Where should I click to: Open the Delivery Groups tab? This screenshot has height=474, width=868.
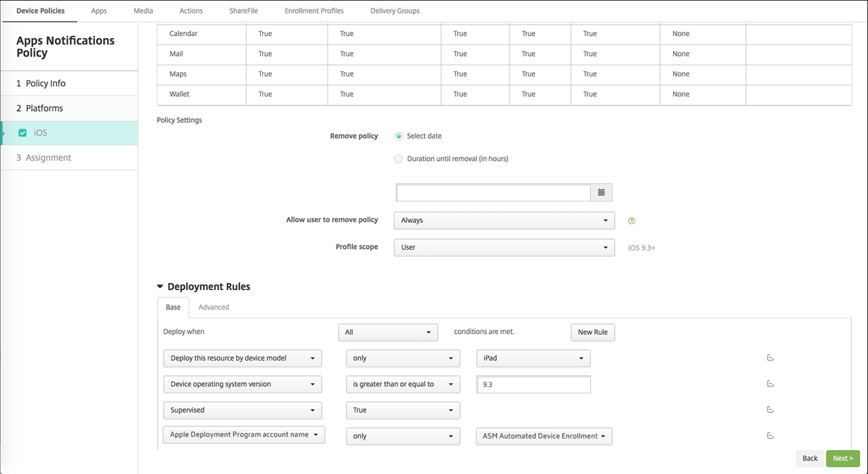(395, 11)
